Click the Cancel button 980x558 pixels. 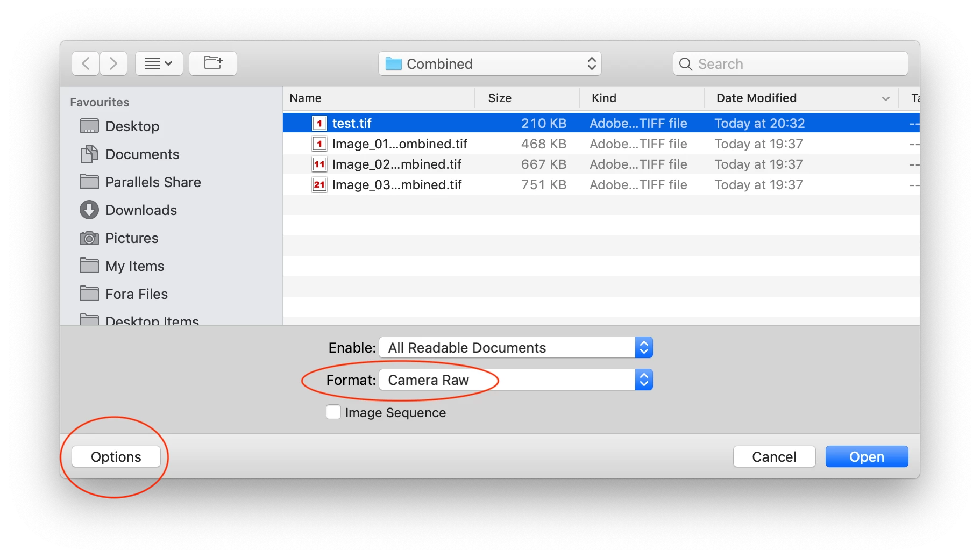coord(774,457)
